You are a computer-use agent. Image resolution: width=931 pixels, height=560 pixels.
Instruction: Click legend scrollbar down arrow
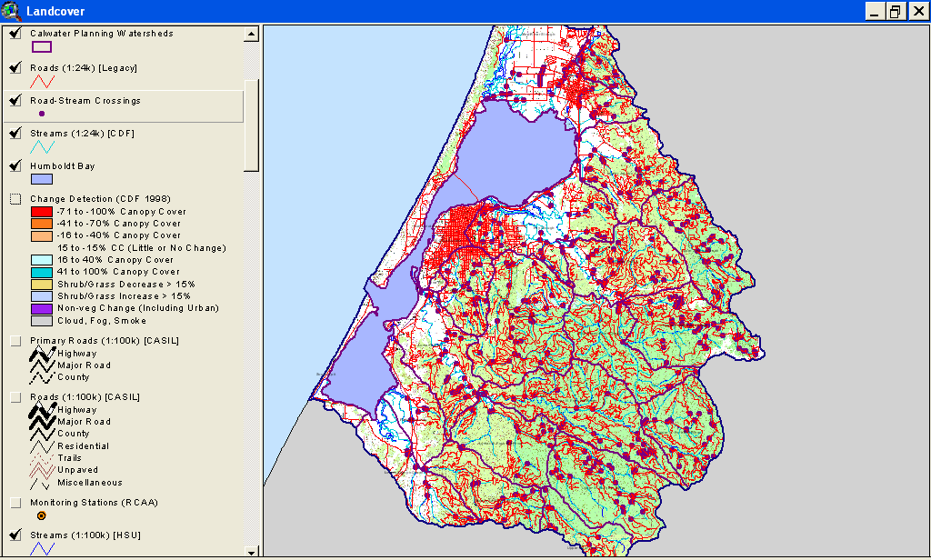click(x=251, y=552)
